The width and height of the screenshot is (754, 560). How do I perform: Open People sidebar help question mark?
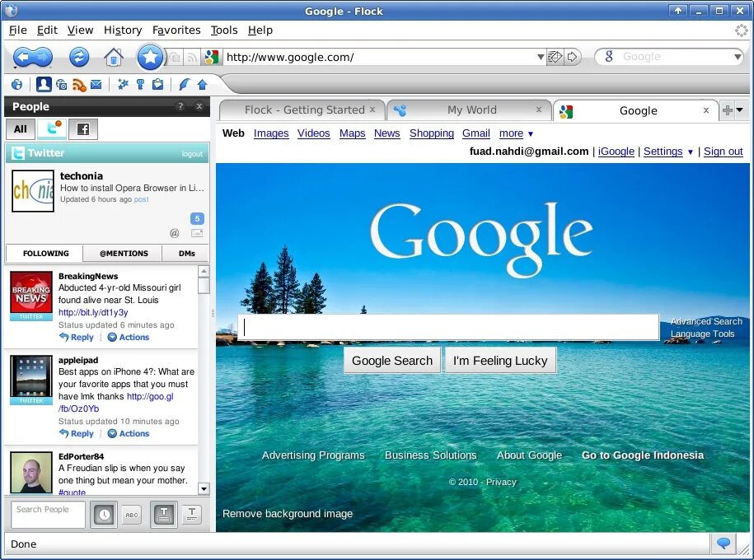pyautogui.click(x=180, y=106)
